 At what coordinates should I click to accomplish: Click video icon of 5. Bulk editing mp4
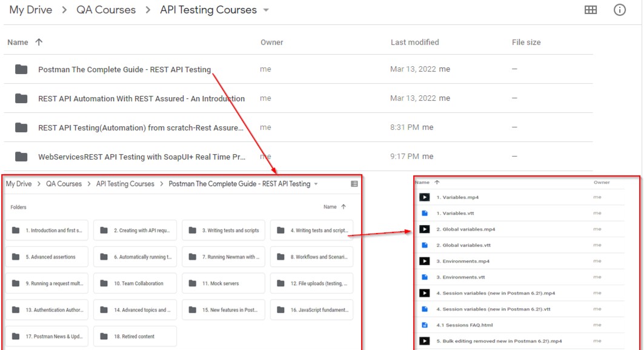[x=424, y=341]
